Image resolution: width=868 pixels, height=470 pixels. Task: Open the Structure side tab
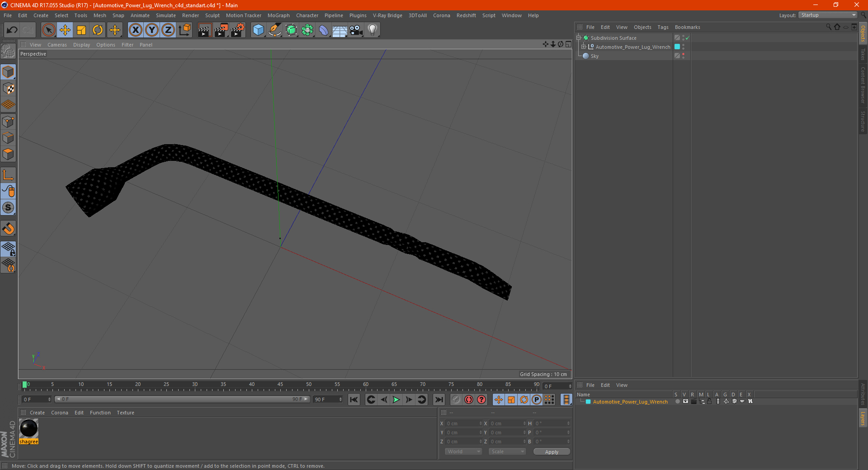click(x=863, y=121)
